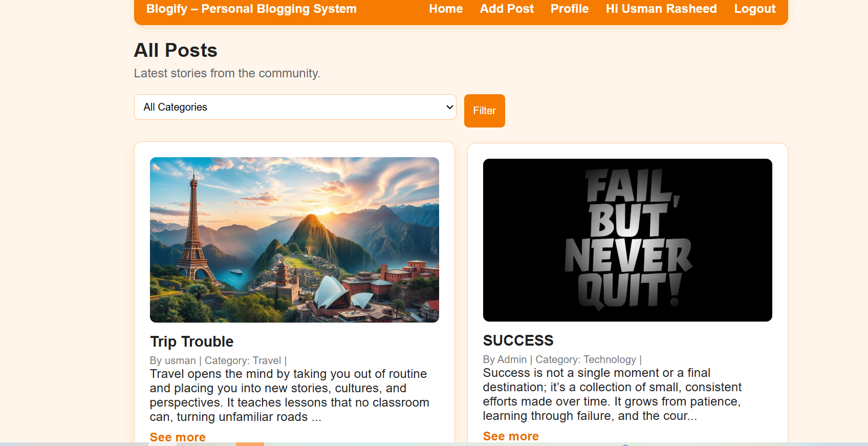Screen dimensions: 868x446
Task: Open the Fail But Never Quit image
Action: click(x=627, y=240)
